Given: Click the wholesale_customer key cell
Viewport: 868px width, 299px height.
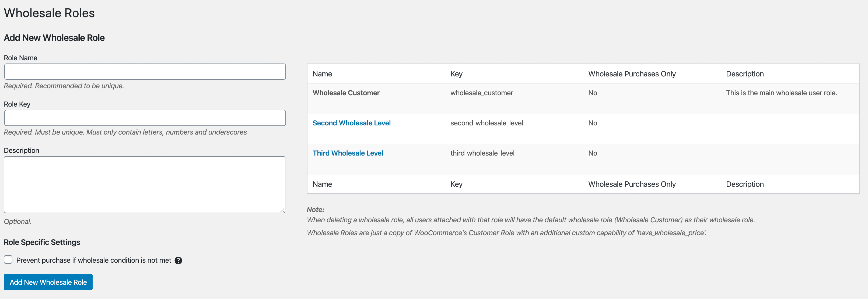Looking at the screenshot, I should coord(481,93).
